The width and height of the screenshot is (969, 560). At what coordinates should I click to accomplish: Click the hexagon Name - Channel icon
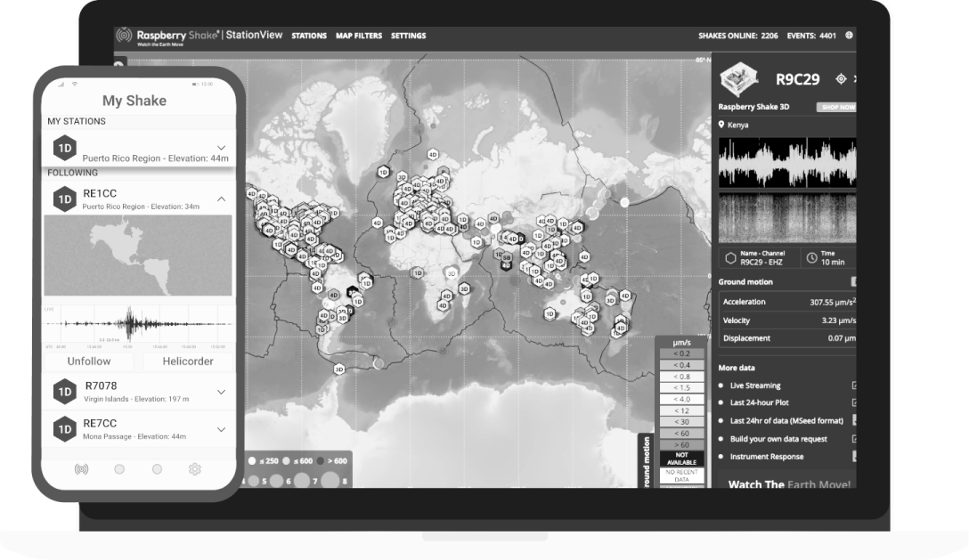[x=730, y=258]
